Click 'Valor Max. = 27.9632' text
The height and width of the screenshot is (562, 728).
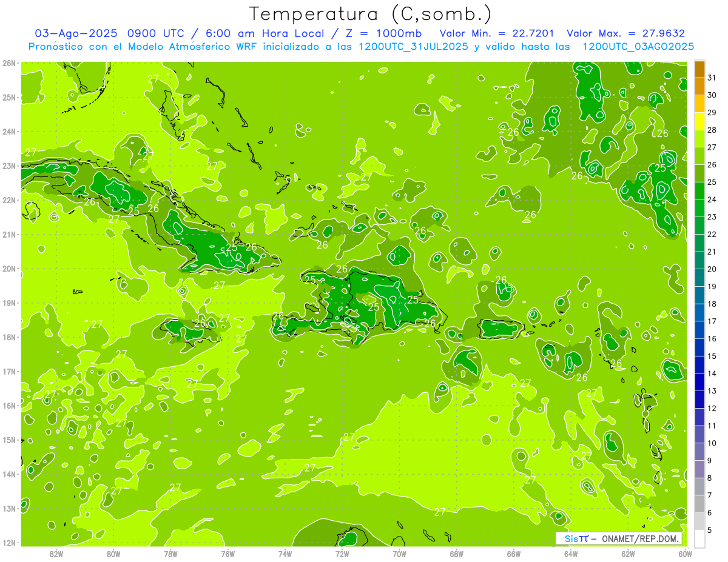(625, 33)
